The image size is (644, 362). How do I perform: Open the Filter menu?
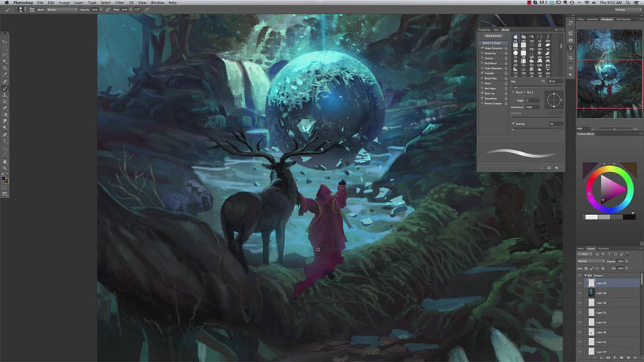coord(119,2)
